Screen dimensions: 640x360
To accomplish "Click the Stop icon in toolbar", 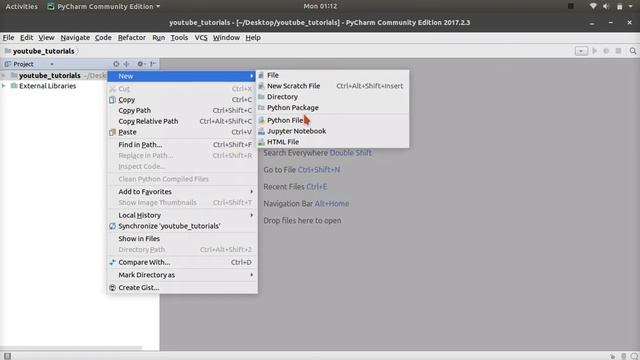I will (618, 51).
